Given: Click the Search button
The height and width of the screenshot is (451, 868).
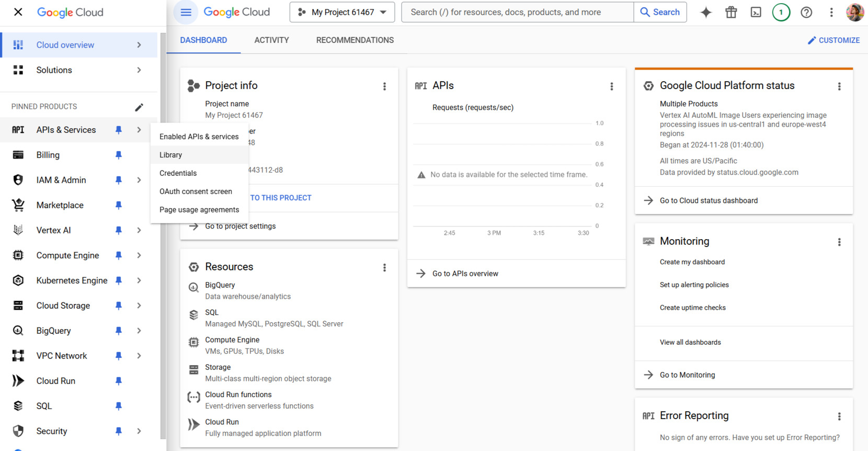Looking at the screenshot, I should pyautogui.click(x=660, y=12).
